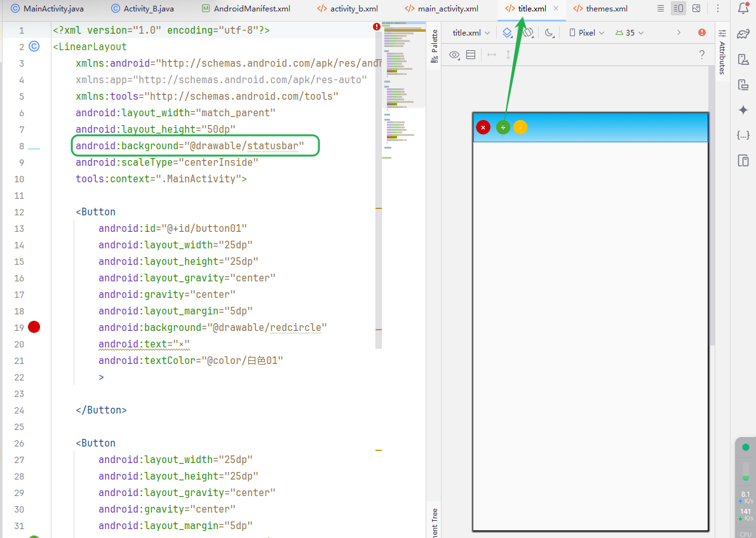Click 'tools:context=".MainActivity">' on line 10
Image resolution: width=756 pixels, height=538 pixels.
click(161, 179)
